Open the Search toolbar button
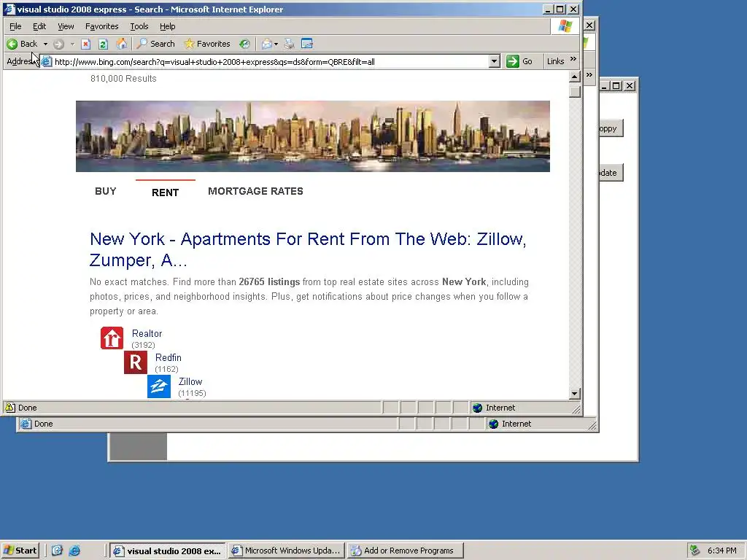Viewport: 747px width, 560px height. [156, 44]
